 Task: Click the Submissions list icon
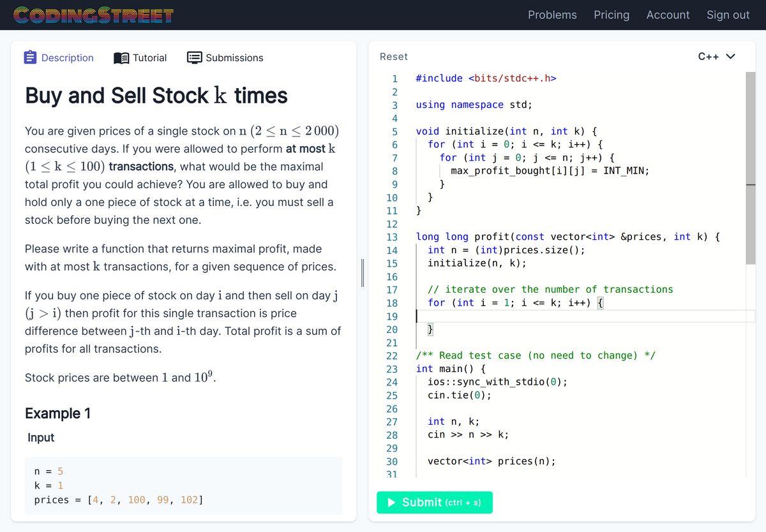pyautogui.click(x=194, y=57)
